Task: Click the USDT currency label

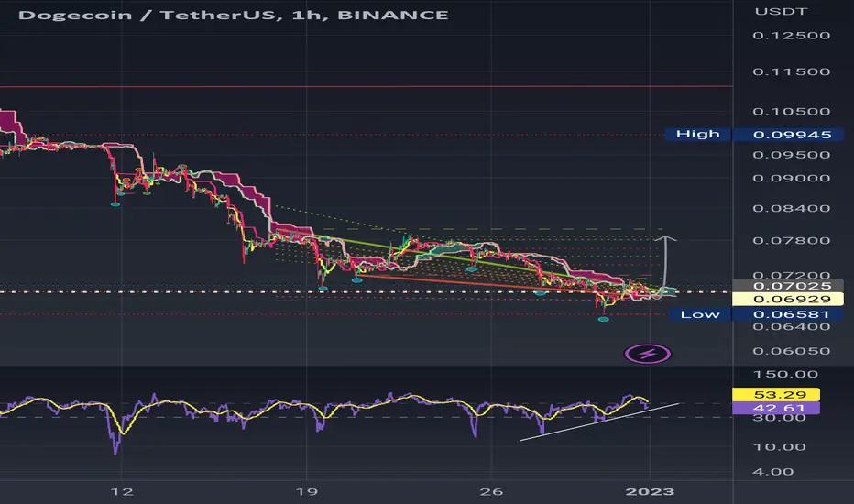Action: (781, 11)
